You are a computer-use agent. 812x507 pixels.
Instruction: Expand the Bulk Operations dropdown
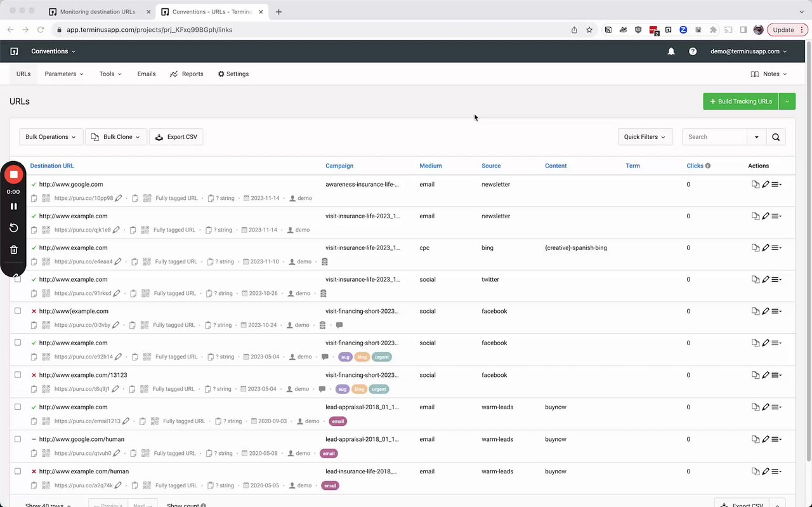tap(51, 137)
